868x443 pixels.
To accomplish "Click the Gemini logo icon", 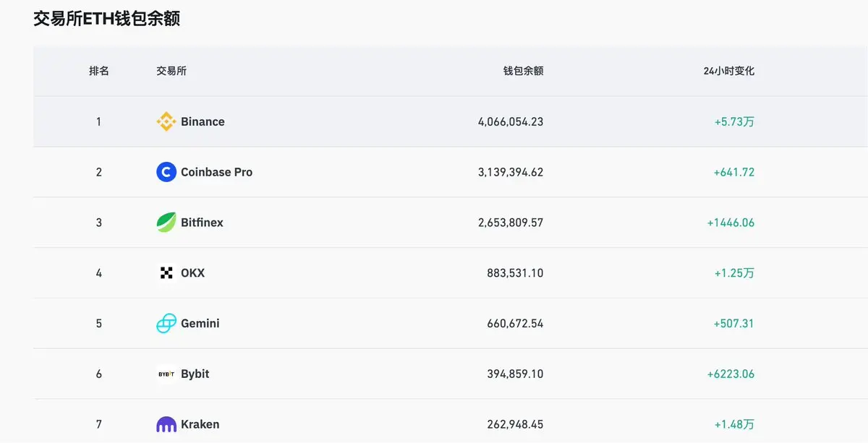I will [x=166, y=323].
